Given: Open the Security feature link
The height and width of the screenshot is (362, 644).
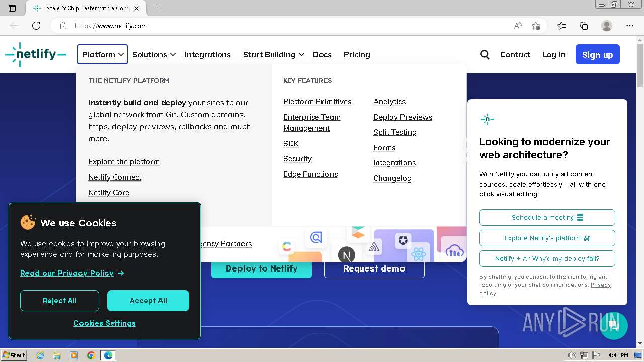Looking at the screenshot, I should (297, 159).
